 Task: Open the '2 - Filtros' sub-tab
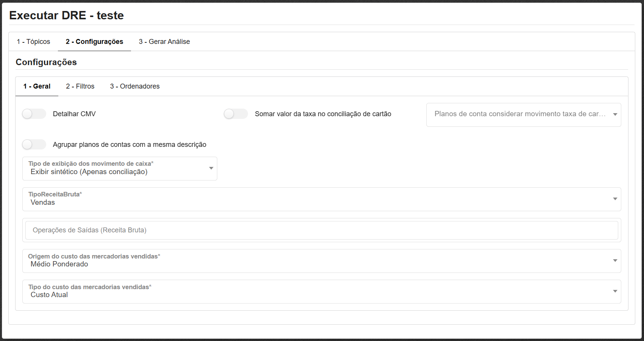click(x=80, y=86)
